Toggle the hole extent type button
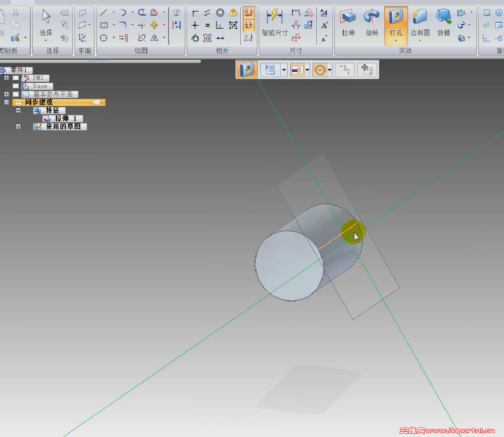 (297, 70)
